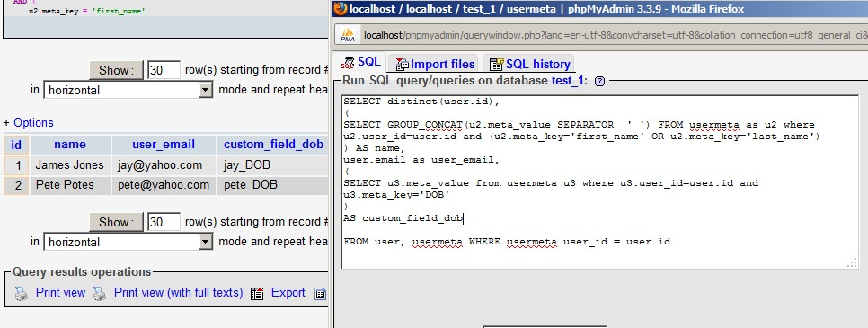Click printer icon beside Print view (with full texts)
The height and width of the screenshot is (328, 868).
(99, 294)
